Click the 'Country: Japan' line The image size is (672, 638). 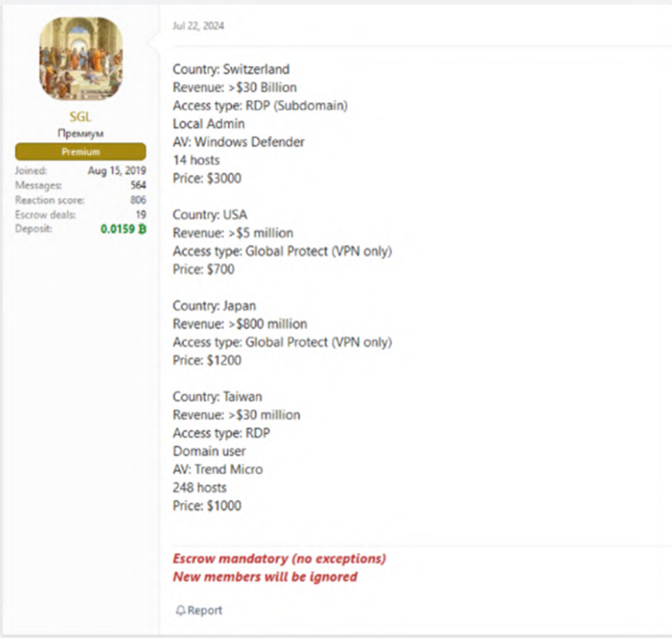point(214,306)
